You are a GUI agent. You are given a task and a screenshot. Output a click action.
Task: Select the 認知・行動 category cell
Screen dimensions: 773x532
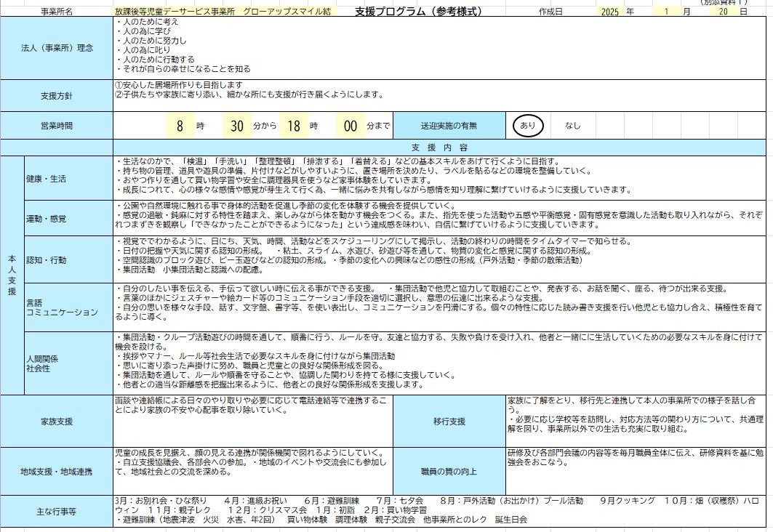point(68,259)
